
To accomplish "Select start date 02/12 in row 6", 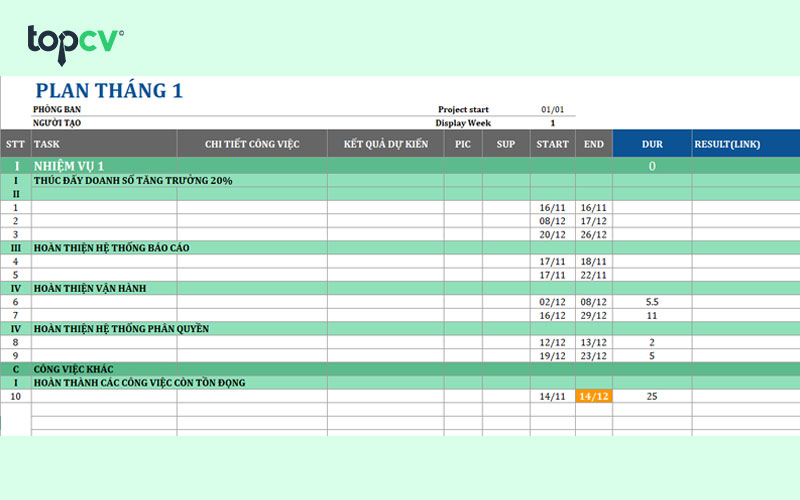I will click(x=553, y=302).
